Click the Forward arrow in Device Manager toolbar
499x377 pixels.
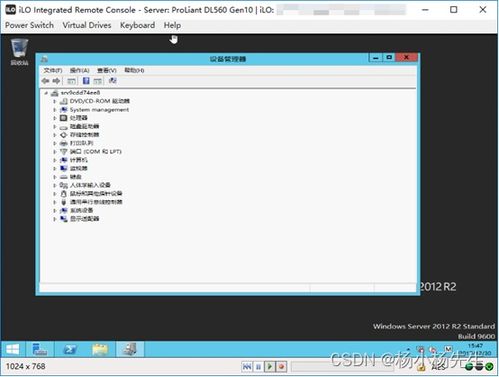coord(56,81)
